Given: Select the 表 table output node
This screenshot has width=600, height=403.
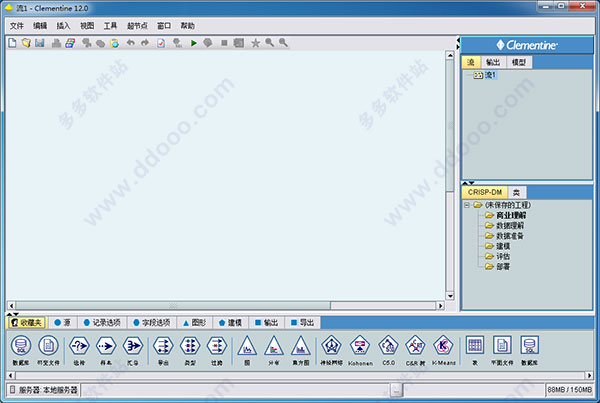Looking at the screenshot, I should (475, 350).
